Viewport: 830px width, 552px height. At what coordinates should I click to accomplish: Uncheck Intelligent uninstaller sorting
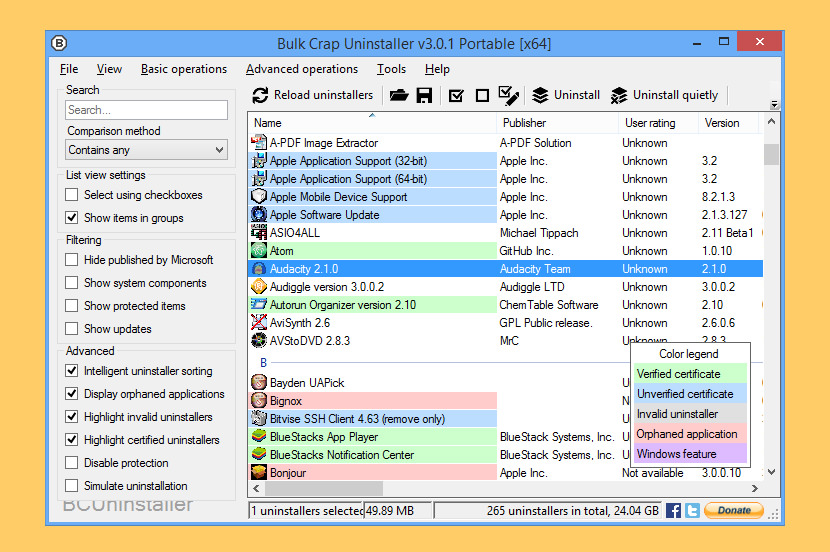point(71,370)
